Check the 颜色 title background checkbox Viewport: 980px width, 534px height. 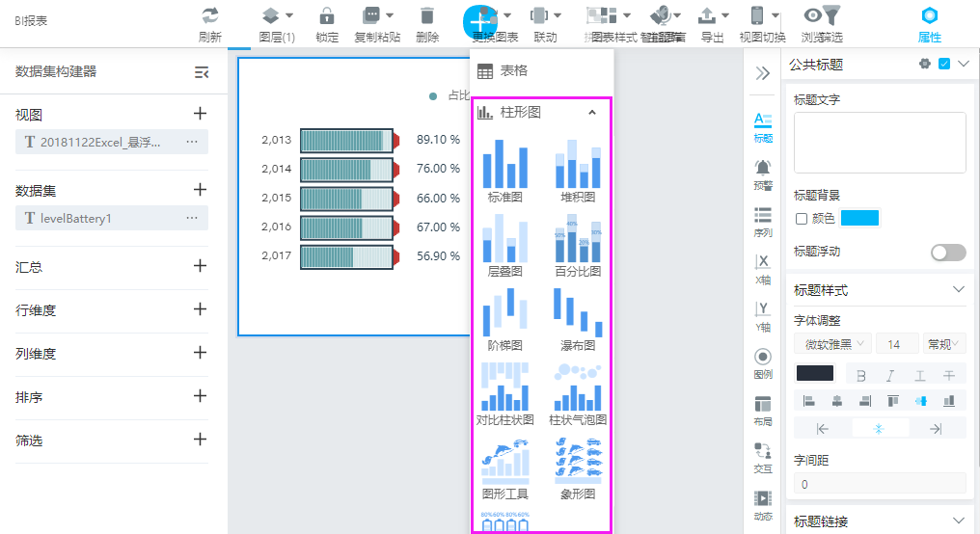coord(802,219)
